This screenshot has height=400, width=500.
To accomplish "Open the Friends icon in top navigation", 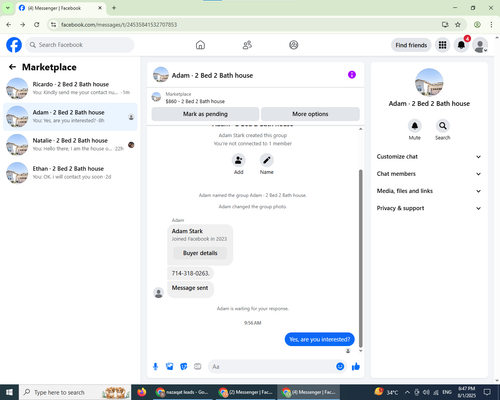I will [x=247, y=45].
